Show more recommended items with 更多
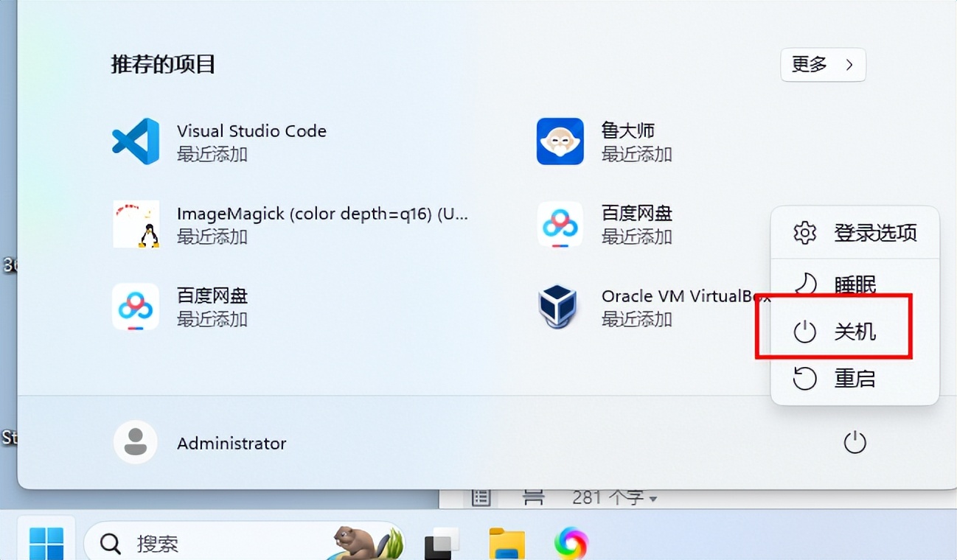Screen dimensions: 957x560 pyautogui.click(x=823, y=65)
